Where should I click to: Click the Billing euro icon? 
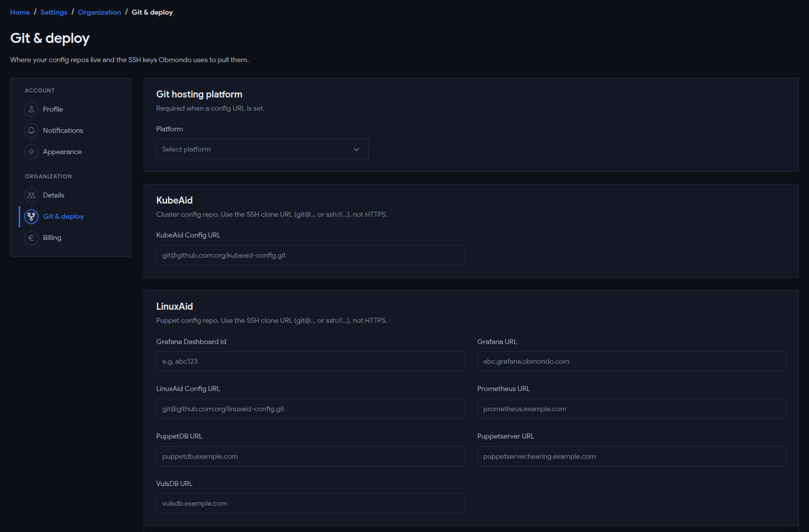click(31, 237)
